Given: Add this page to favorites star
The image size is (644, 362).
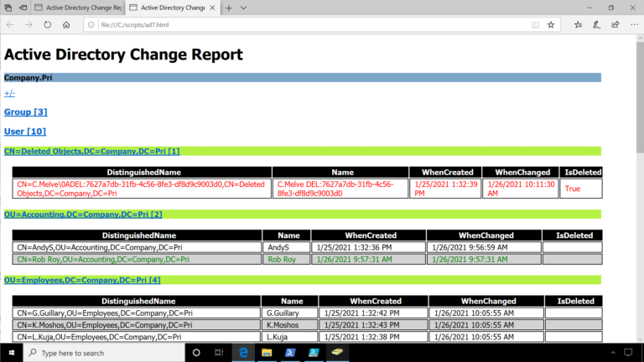Looking at the screenshot, I should [551, 24].
